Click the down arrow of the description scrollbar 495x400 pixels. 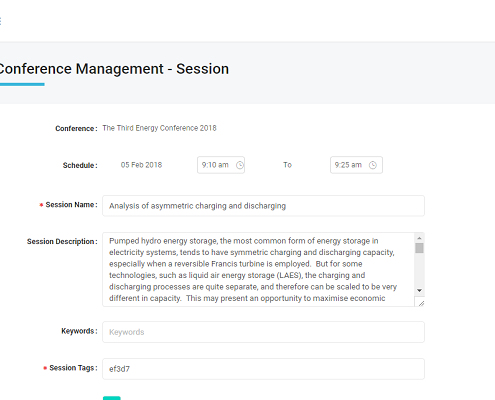tap(419, 291)
